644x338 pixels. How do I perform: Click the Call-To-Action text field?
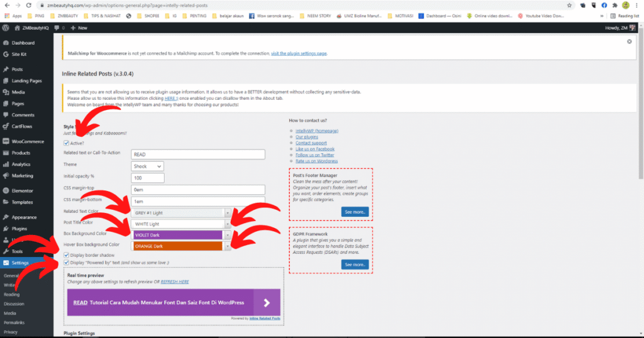click(198, 154)
